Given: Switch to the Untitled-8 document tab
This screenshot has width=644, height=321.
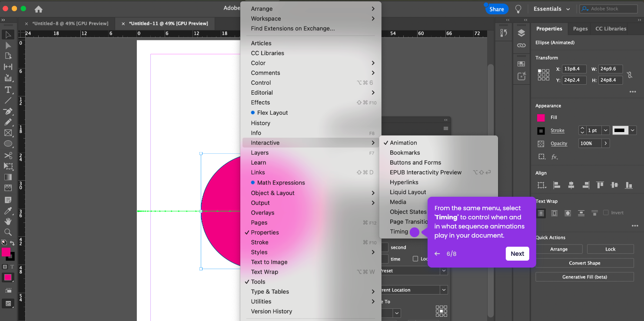Looking at the screenshot, I should [70, 23].
